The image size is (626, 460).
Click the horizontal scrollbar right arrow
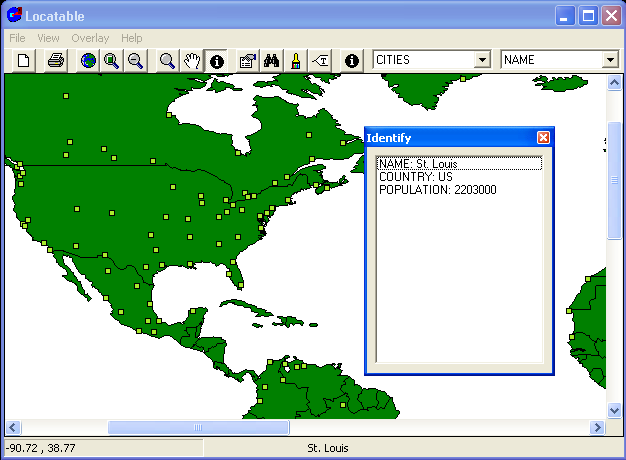tap(598, 427)
